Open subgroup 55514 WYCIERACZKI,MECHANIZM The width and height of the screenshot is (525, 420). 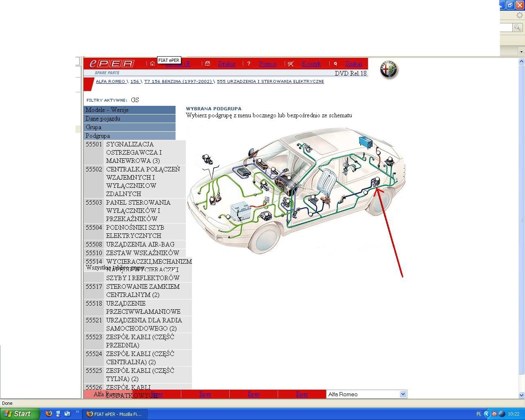[138, 269]
